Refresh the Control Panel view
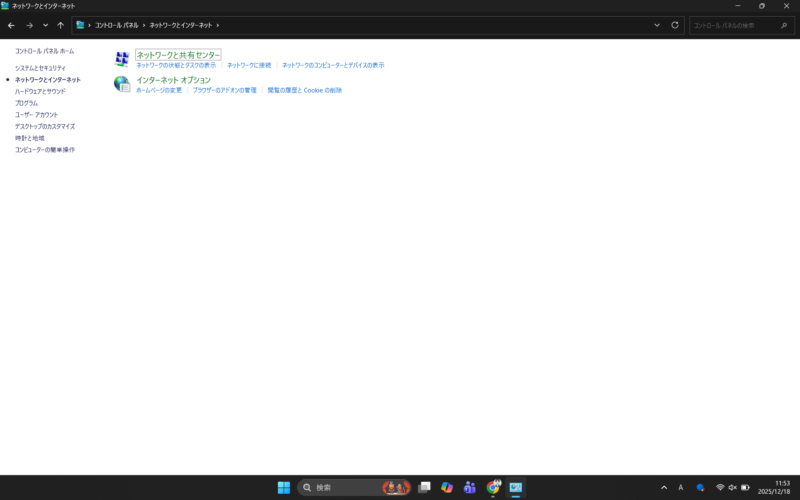 (x=675, y=25)
